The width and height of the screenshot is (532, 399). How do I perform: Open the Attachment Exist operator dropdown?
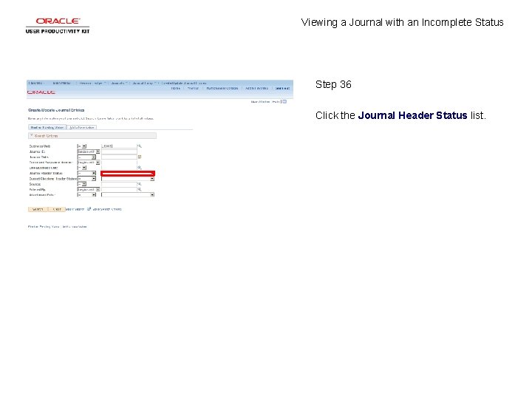86,195
